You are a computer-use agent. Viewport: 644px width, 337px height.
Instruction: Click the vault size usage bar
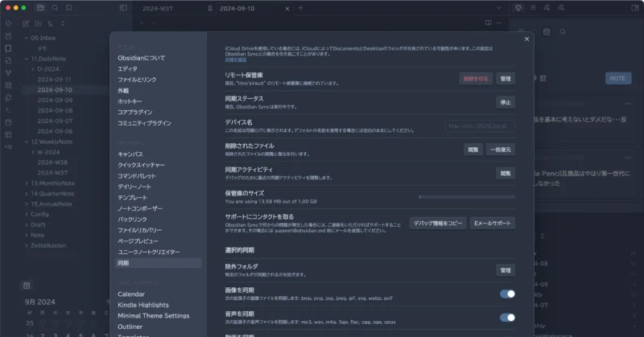coord(467,197)
